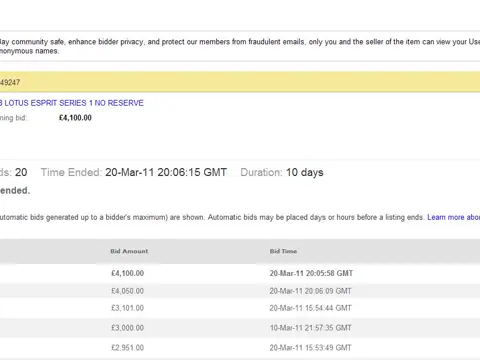Click bid time 20-Mar-11 20:05:58 GMT

coord(311,273)
